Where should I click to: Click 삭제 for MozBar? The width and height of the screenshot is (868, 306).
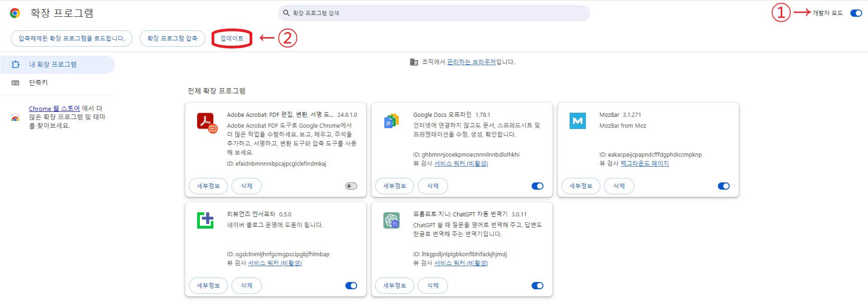(x=619, y=186)
